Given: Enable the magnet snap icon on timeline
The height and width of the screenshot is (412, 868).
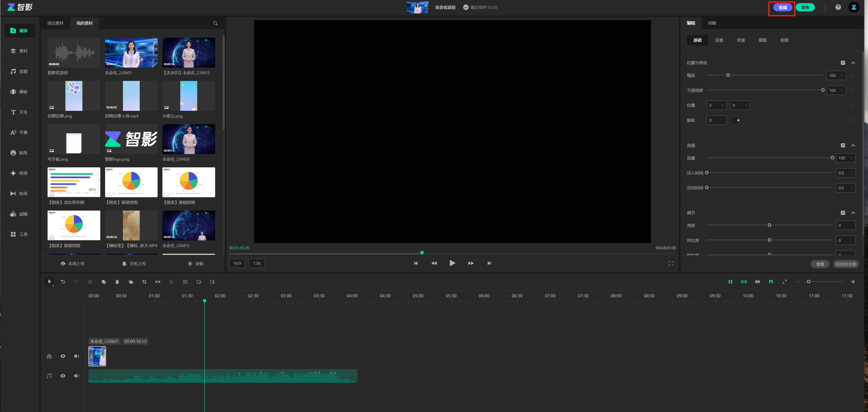Looking at the screenshot, I should [771, 282].
